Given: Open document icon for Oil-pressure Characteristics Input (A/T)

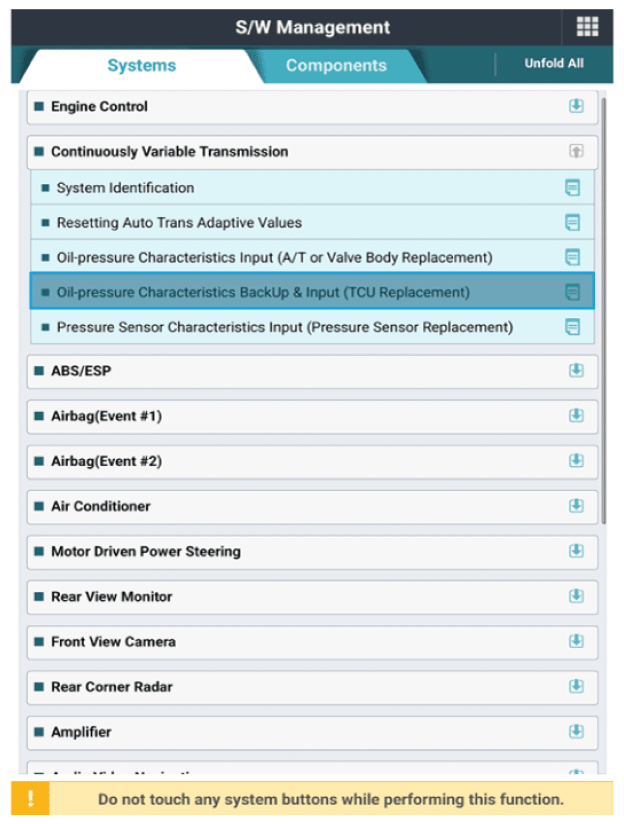Looking at the screenshot, I should coord(572,257).
